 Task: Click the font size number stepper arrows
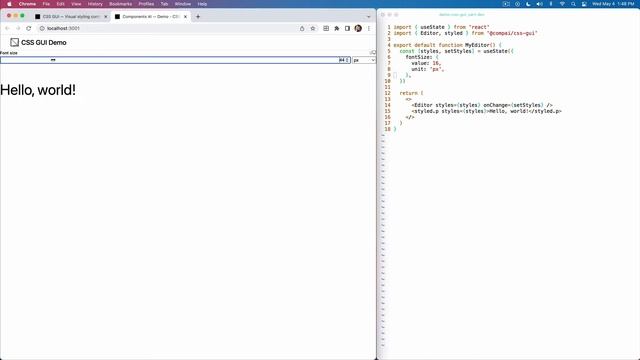[347, 60]
